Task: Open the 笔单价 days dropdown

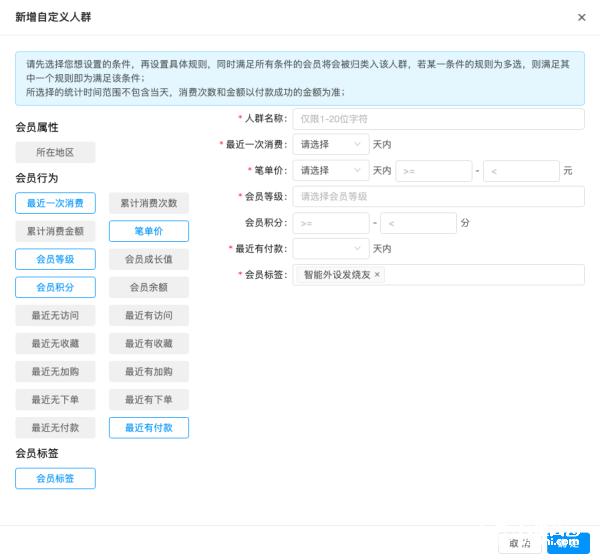Action: point(330,171)
